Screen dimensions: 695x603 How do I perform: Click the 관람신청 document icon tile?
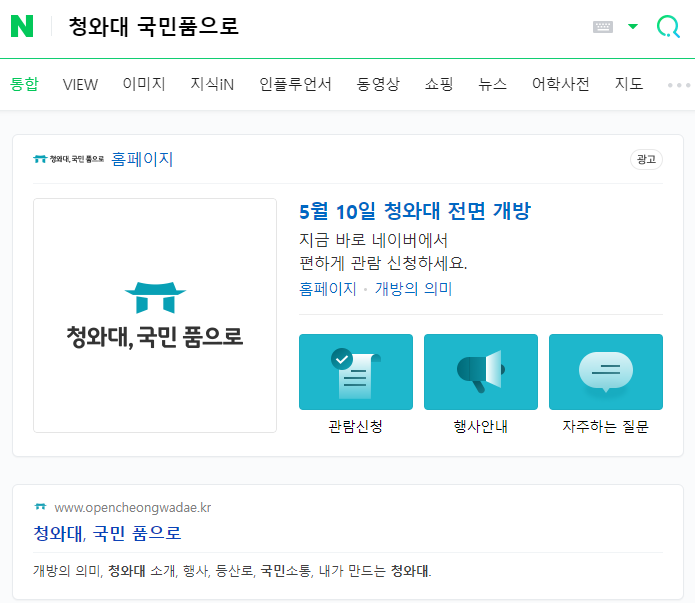click(356, 372)
